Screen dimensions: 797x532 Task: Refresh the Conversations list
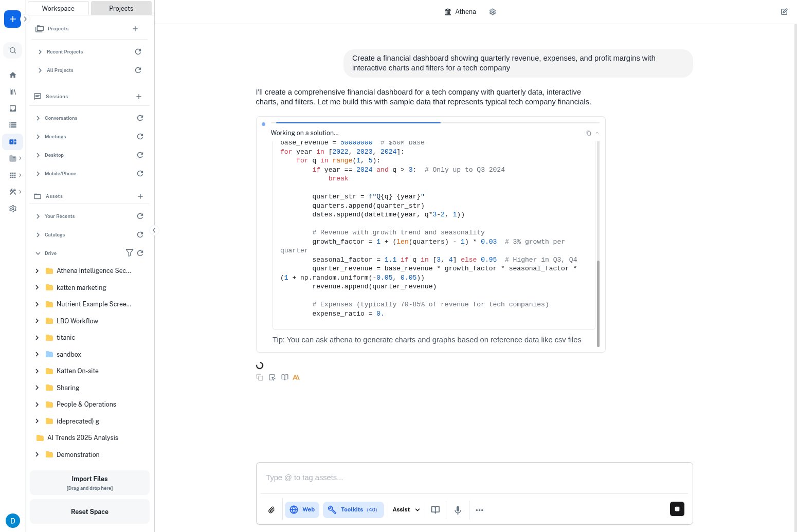click(140, 118)
